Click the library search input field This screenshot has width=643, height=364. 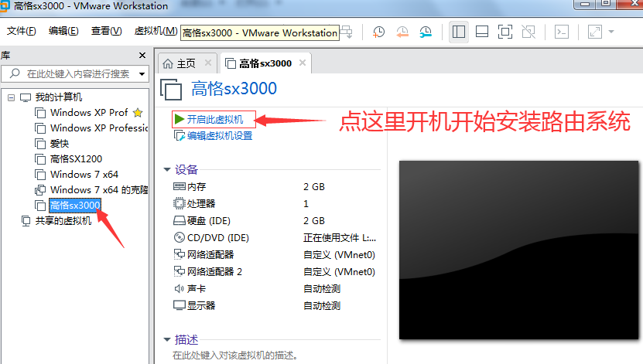(x=74, y=74)
